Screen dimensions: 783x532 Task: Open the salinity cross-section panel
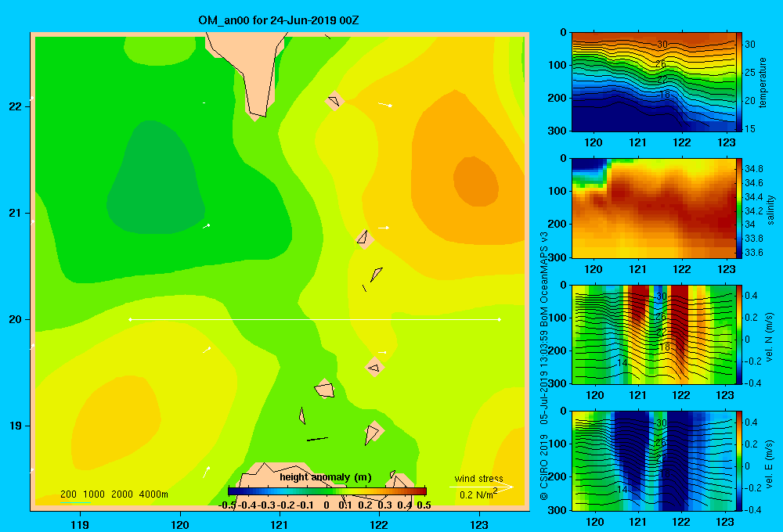click(653, 208)
